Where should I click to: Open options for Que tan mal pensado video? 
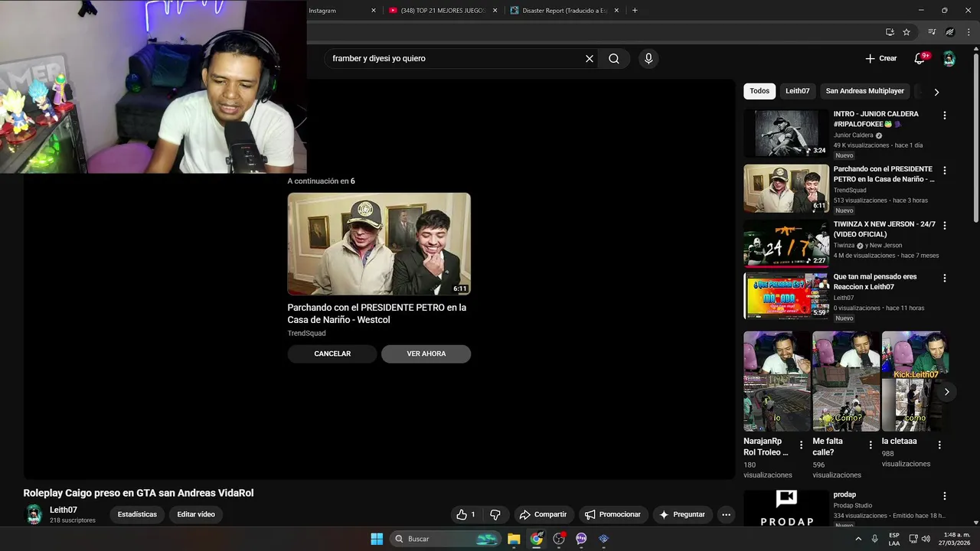coord(944,279)
